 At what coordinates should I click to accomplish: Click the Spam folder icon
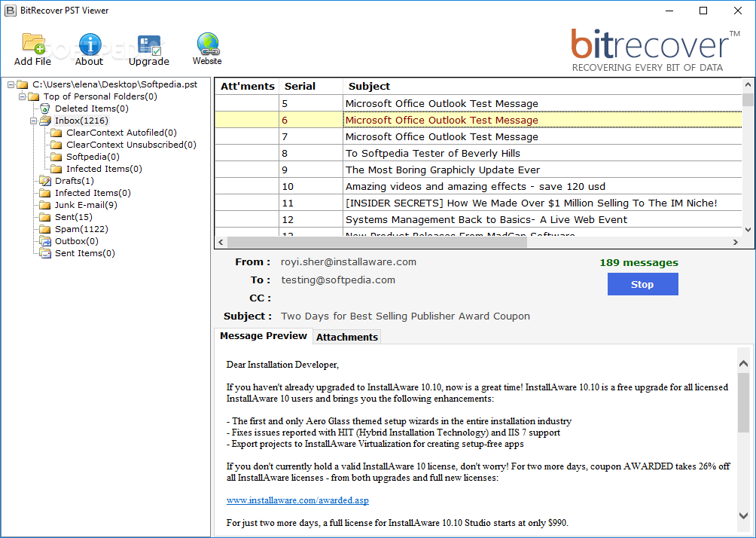click(x=45, y=229)
